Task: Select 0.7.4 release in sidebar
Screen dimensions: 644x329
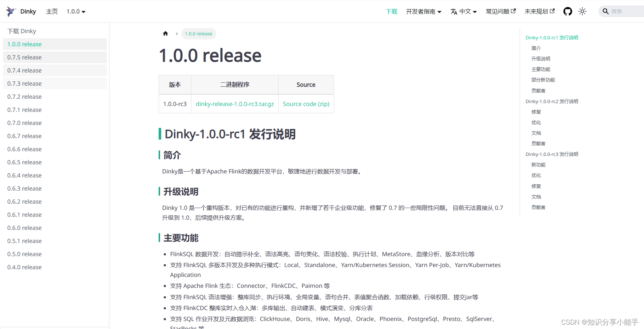Action: pos(55,70)
